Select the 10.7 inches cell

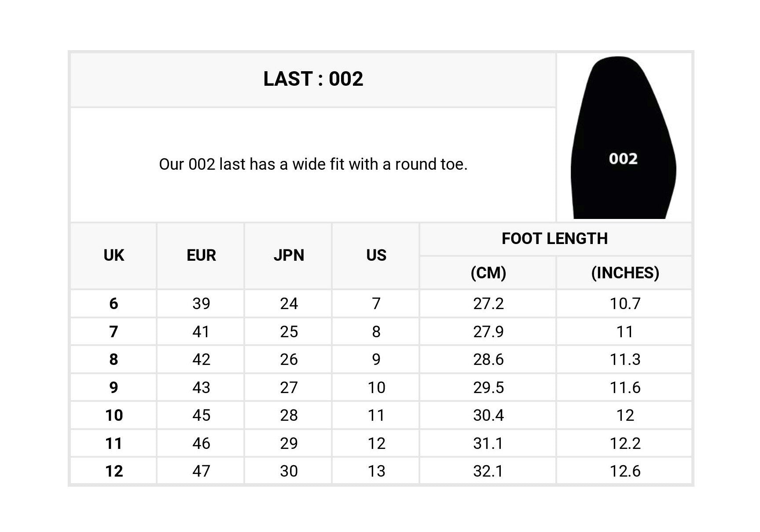pos(625,303)
